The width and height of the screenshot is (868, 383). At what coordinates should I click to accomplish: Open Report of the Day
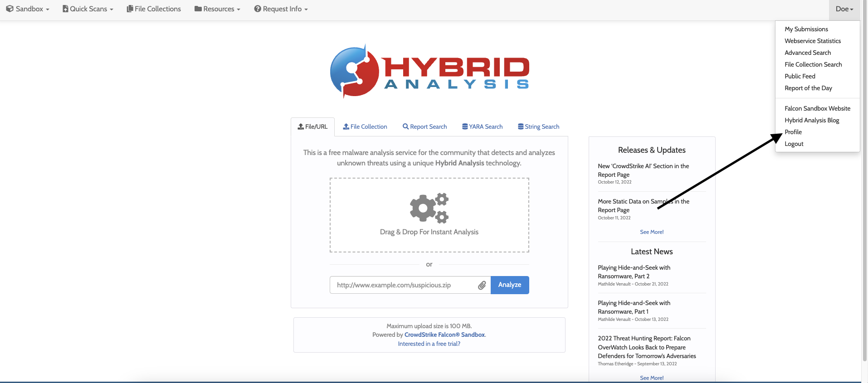[x=808, y=88]
